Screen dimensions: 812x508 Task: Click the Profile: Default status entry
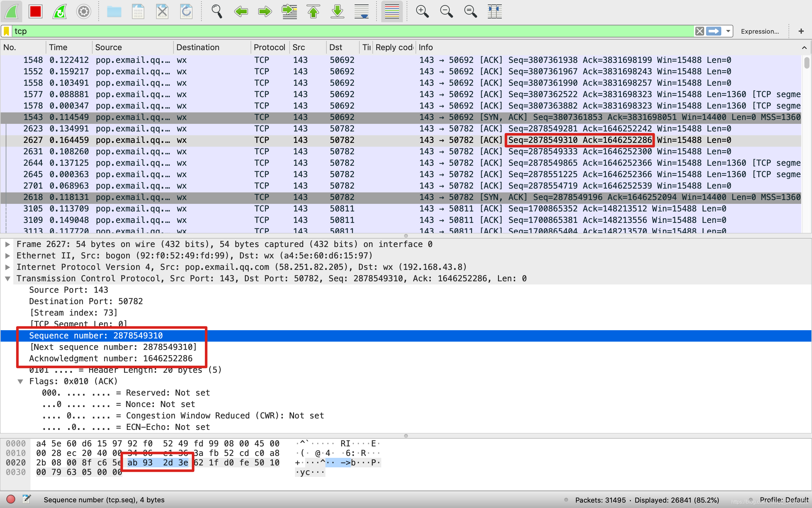click(x=784, y=500)
